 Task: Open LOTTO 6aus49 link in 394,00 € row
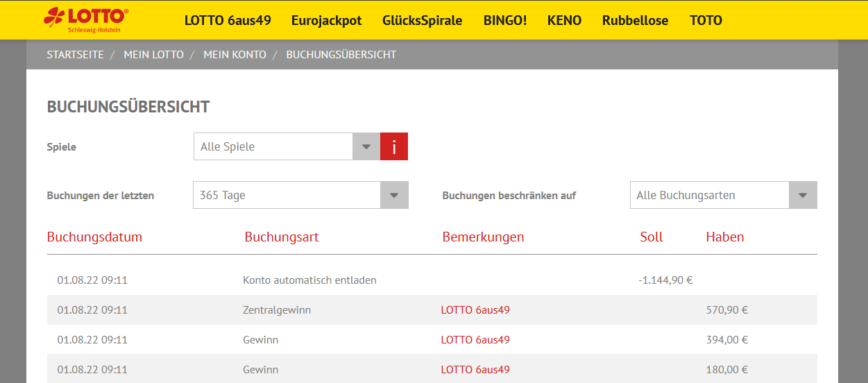475,340
